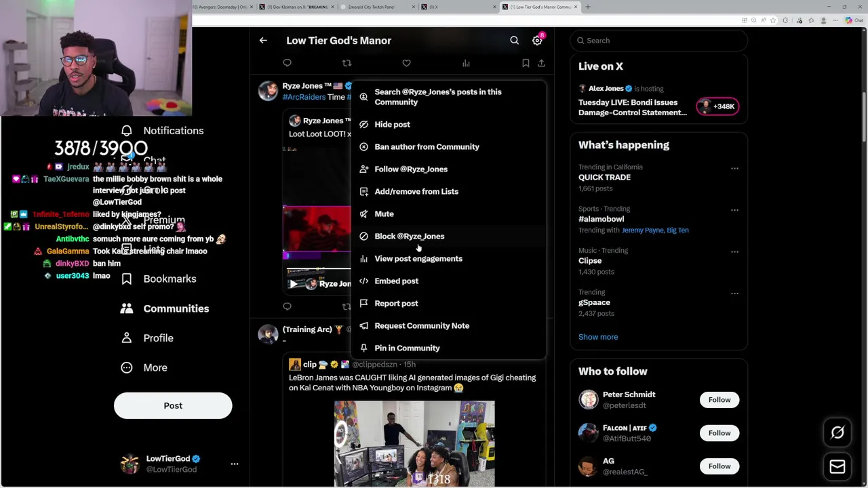Share the post using the top share icon

[541, 63]
